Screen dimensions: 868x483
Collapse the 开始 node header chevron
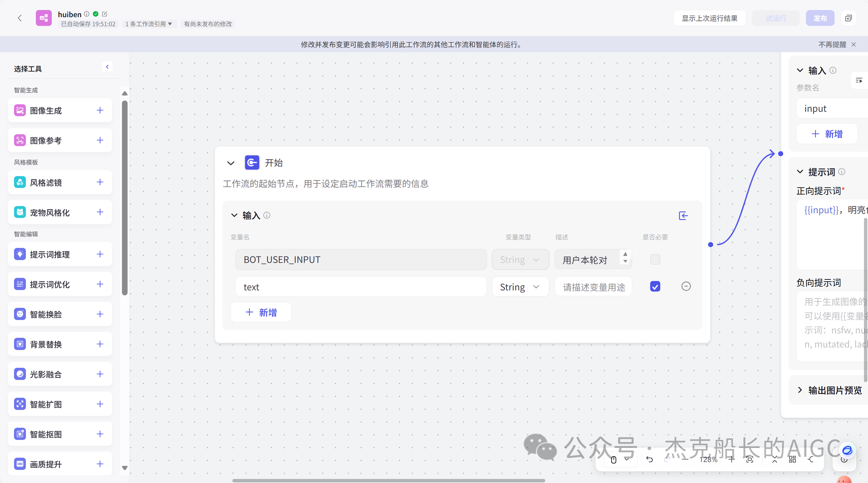(231, 163)
